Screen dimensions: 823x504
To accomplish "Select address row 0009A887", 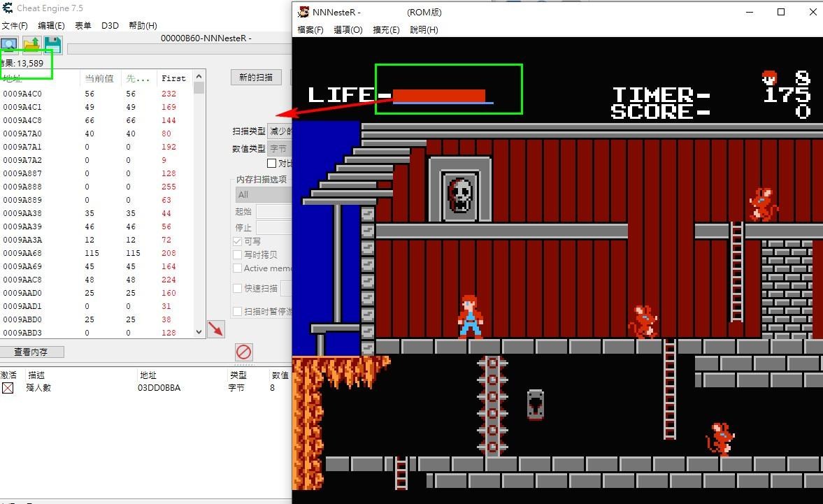I will pos(96,173).
